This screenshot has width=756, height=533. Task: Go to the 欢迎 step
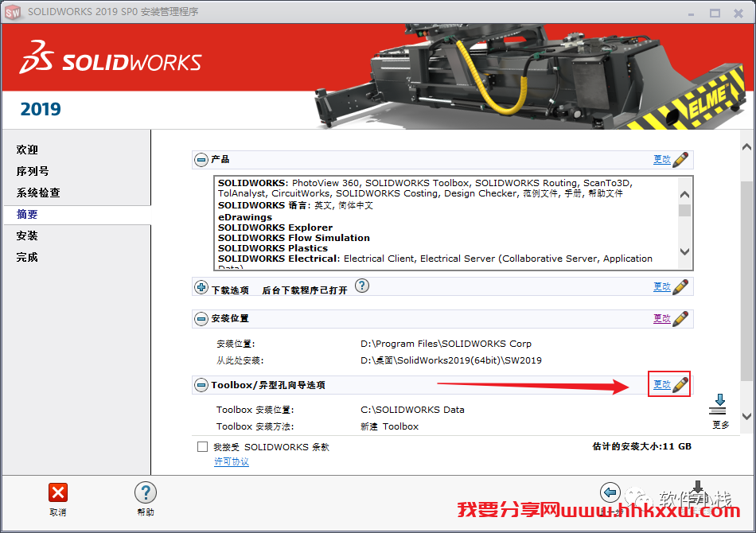(x=27, y=150)
